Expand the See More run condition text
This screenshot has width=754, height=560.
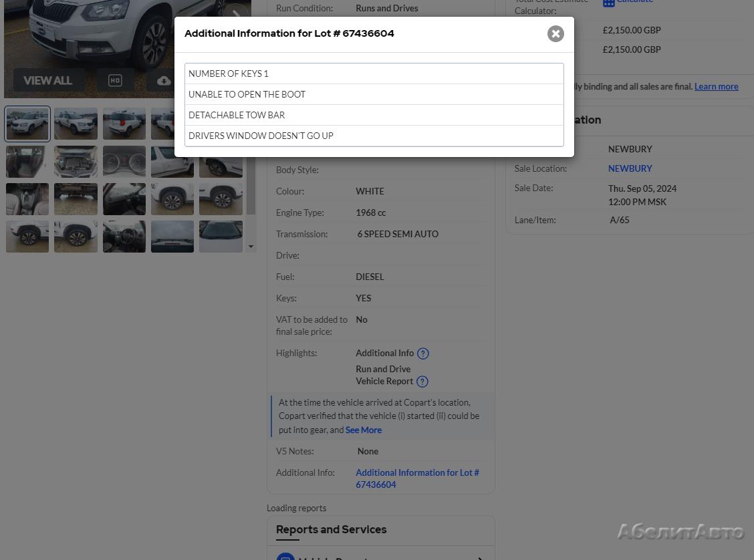363,430
